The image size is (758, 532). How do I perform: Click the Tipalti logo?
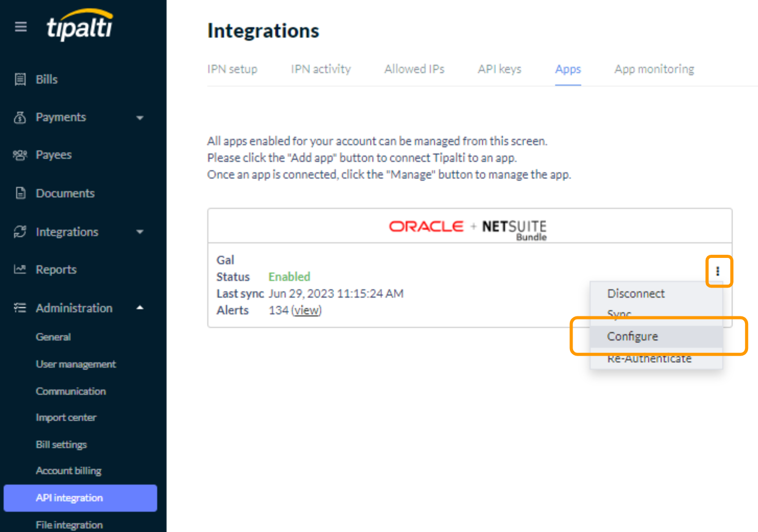[x=80, y=25]
